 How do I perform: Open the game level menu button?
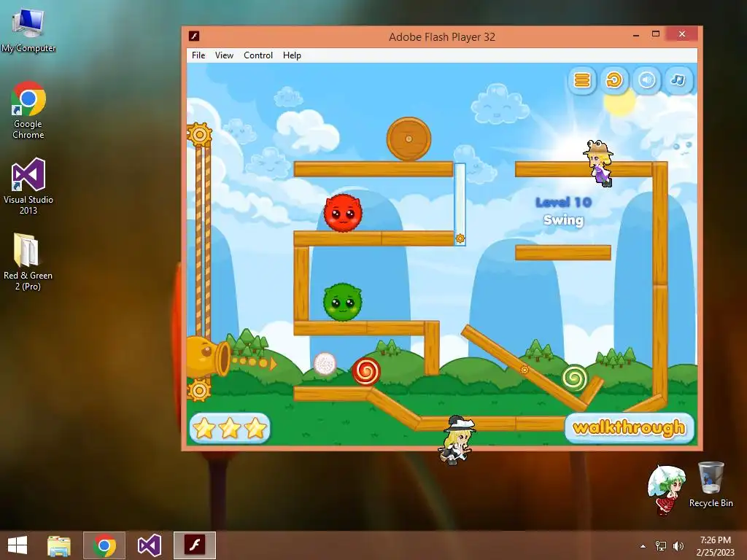point(582,80)
